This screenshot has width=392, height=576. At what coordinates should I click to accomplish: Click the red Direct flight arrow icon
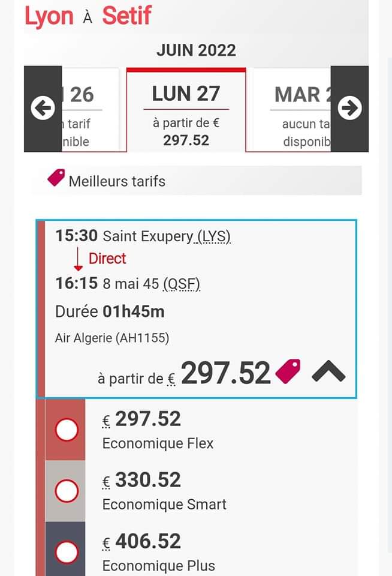[x=78, y=259]
